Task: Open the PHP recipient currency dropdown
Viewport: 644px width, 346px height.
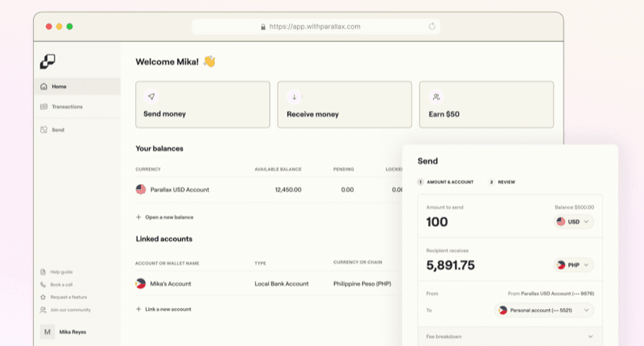Action: pos(574,265)
